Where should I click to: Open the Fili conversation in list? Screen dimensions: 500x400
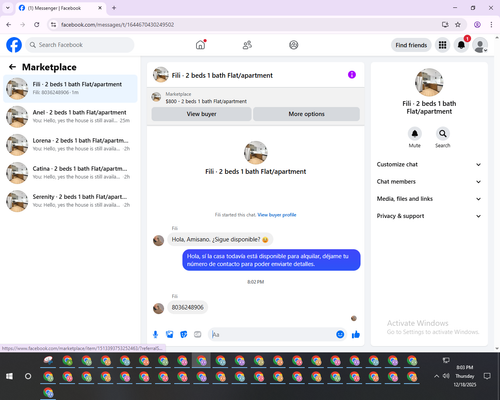pos(70,88)
